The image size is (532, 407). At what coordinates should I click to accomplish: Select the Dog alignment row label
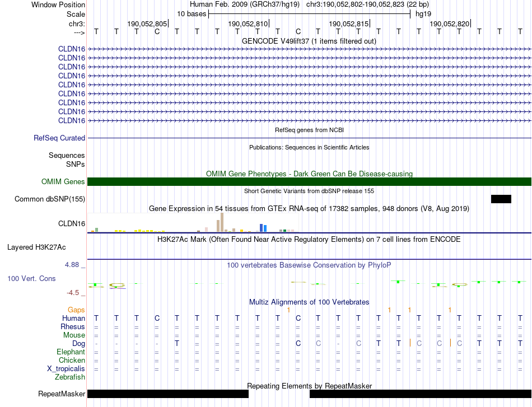[78, 344]
